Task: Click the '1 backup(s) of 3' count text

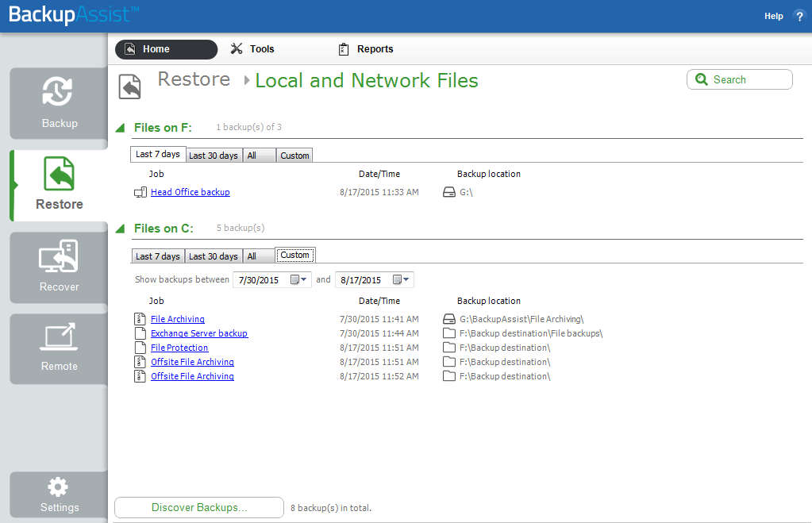Action: tap(248, 128)
